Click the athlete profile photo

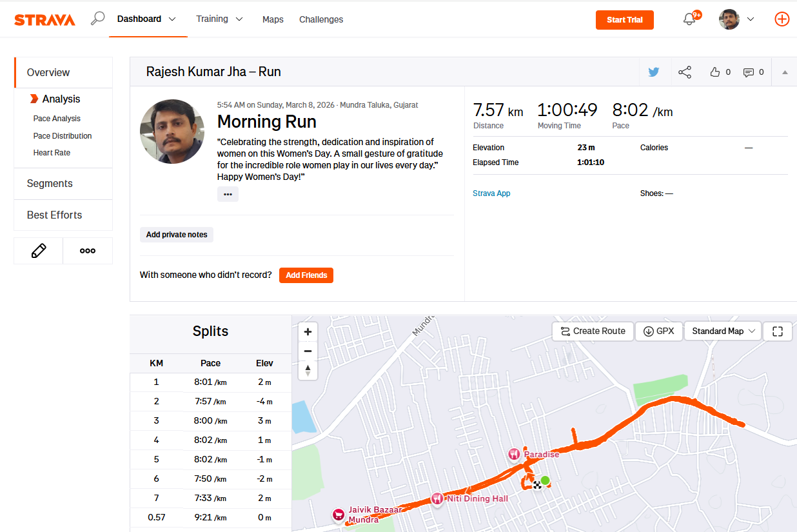click(168, 132)
